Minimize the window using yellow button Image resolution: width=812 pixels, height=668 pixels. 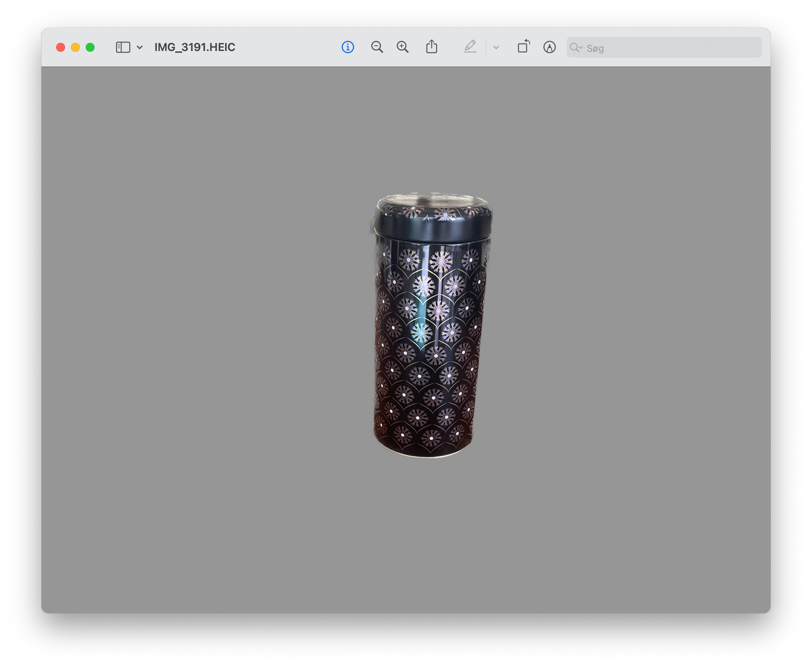click(75, 47)
